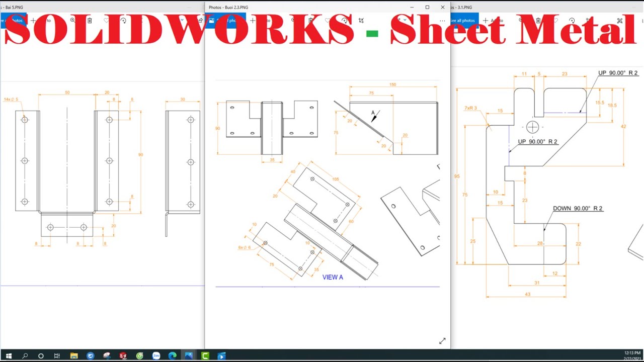The height and width of the screenshot is (362, 644).
Task: Open Task View on taskbar
Action: (57, 356)
